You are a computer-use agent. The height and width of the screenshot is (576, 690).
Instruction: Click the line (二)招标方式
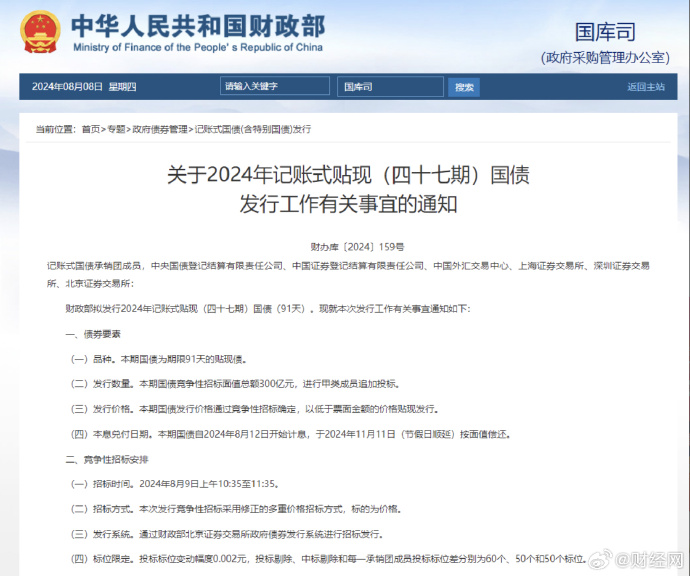click(236, 509)
